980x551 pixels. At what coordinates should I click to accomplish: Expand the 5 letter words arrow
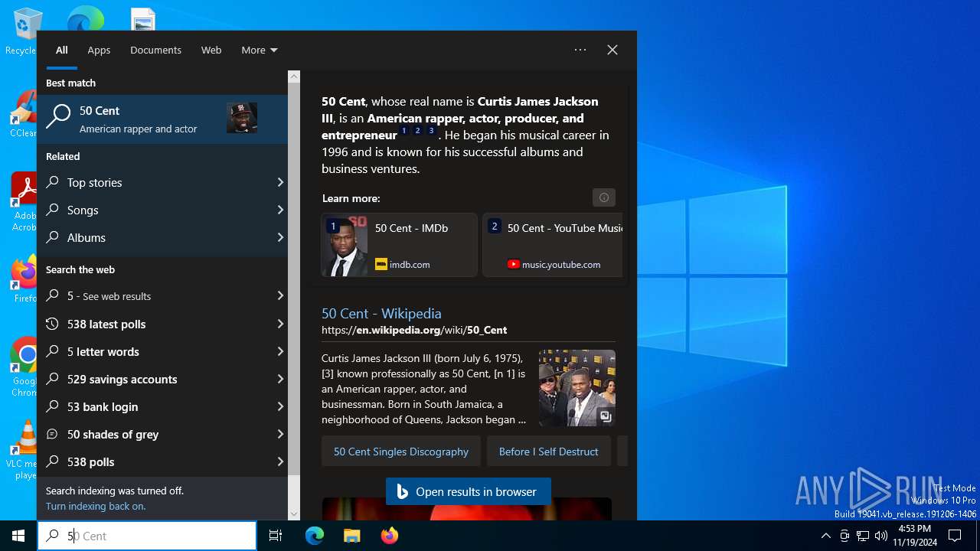coord(280,351)
